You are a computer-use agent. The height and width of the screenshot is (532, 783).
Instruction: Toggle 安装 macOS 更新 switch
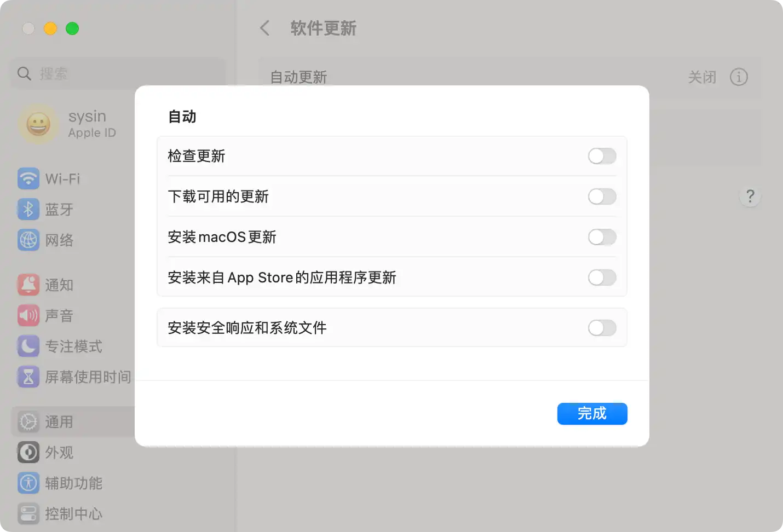point(602,237)
